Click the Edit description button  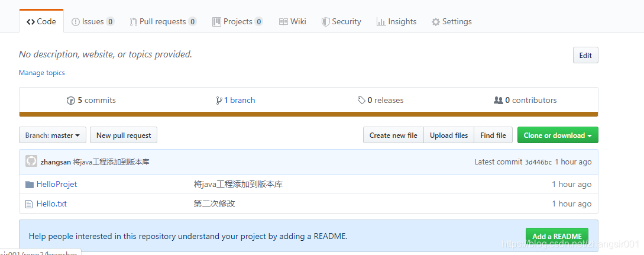(x=585, y=56)
